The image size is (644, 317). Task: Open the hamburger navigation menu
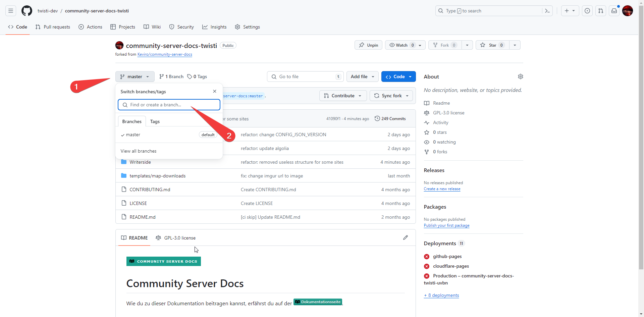click(x=11, y=11)
